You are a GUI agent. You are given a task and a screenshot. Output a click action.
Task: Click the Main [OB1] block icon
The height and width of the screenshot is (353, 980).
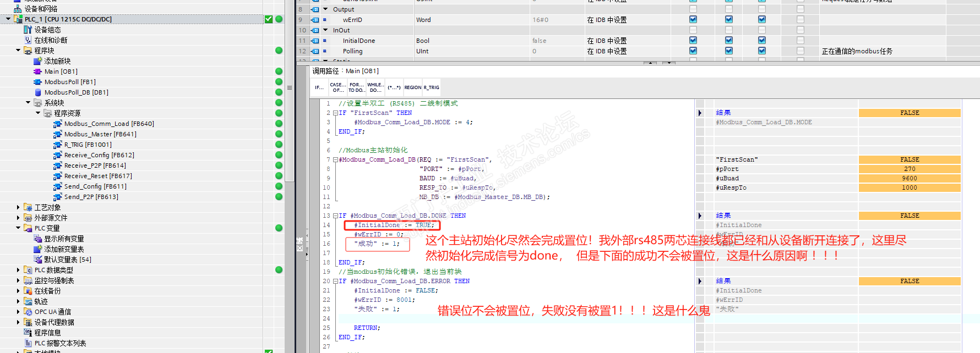[x=38, y=71]
